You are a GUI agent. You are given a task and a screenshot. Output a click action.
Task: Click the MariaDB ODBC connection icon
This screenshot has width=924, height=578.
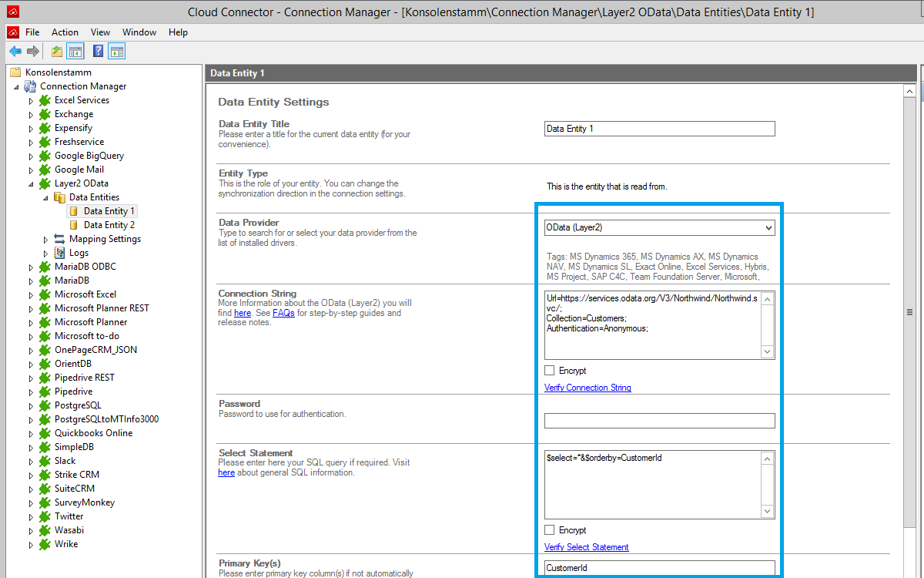coord(45,267)
